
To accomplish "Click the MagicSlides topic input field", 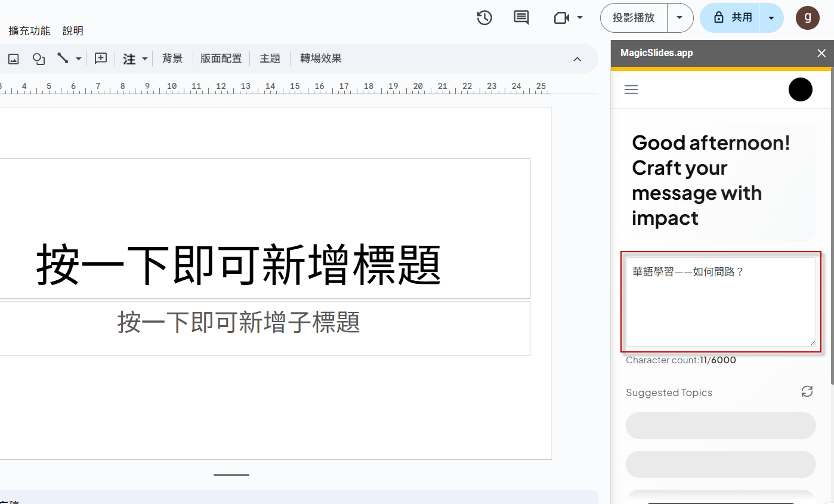I will click(721, 301).
